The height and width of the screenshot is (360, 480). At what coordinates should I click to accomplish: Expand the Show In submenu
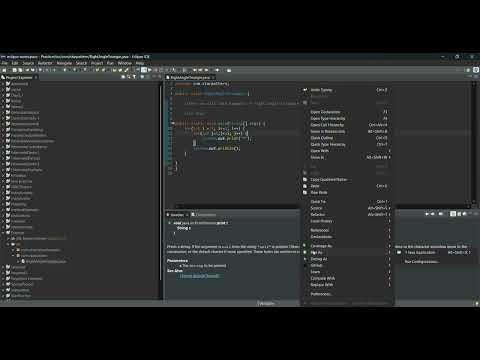point(347,157)
